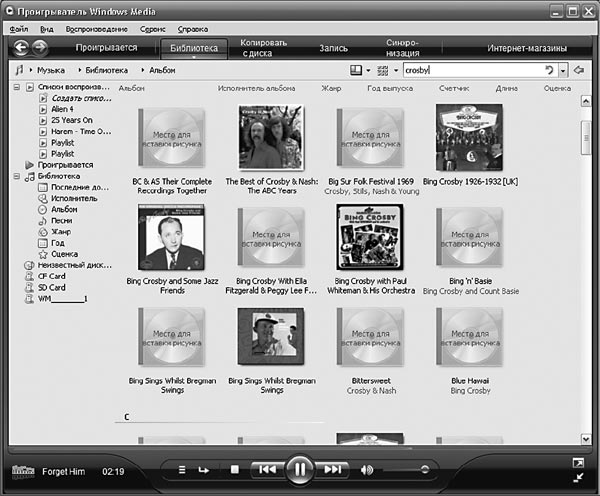This screenshot has width=600, height=496.
Task: Skip to next track
Action: (333, 469)
